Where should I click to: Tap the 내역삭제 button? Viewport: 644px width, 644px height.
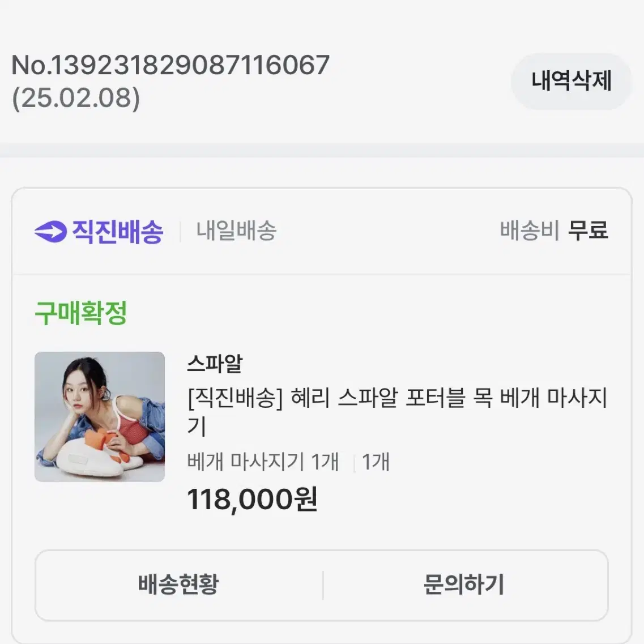[x=571, y=81]
